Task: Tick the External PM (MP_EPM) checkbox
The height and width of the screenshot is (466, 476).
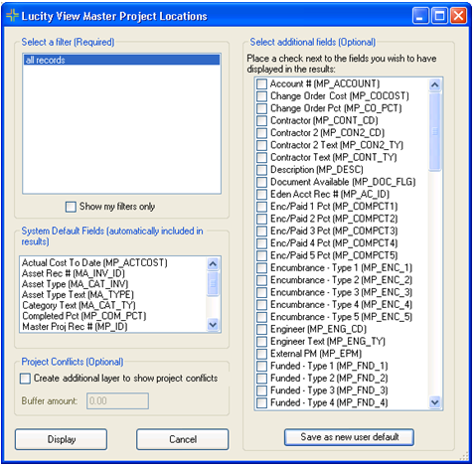Action: tap(261, 354)
